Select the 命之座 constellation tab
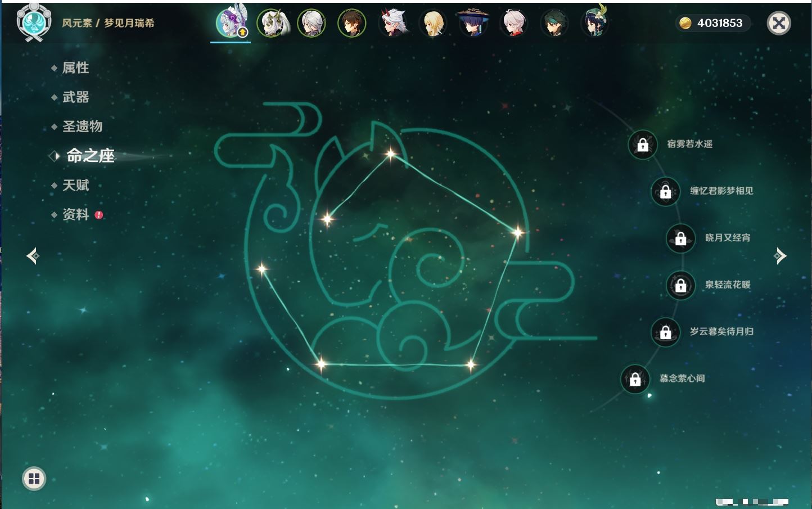Image resolution: width=812 pixels, height=509 pixels. click(90, 156)
